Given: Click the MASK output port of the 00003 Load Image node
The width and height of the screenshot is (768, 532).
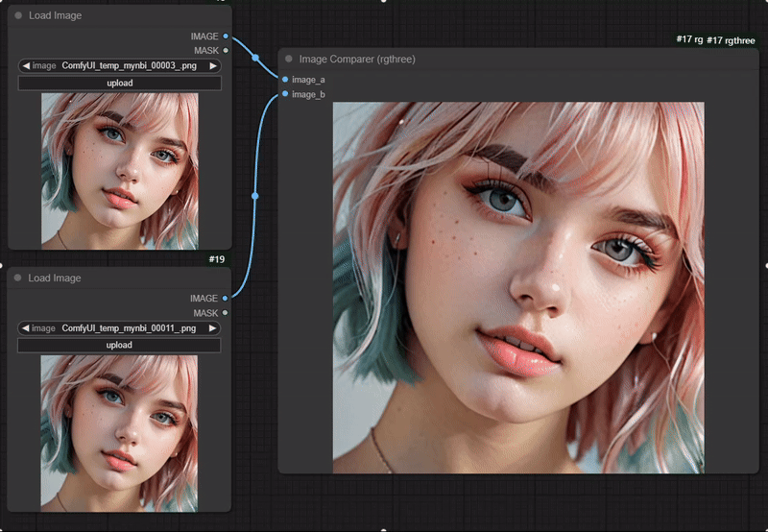Looking at the screenshot, I should pos(226,50).
